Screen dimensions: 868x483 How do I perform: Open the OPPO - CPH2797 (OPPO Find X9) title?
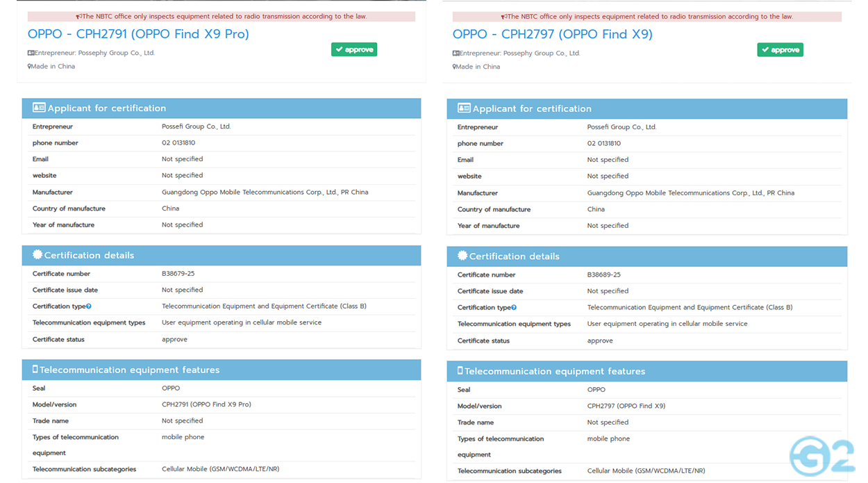coord(552,34)
